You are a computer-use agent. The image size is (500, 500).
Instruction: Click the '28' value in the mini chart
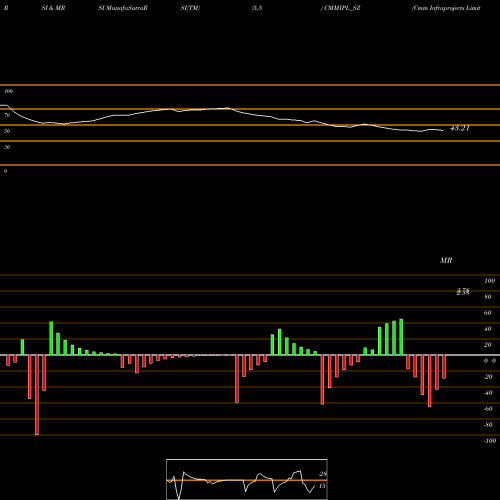click(322, 474)
